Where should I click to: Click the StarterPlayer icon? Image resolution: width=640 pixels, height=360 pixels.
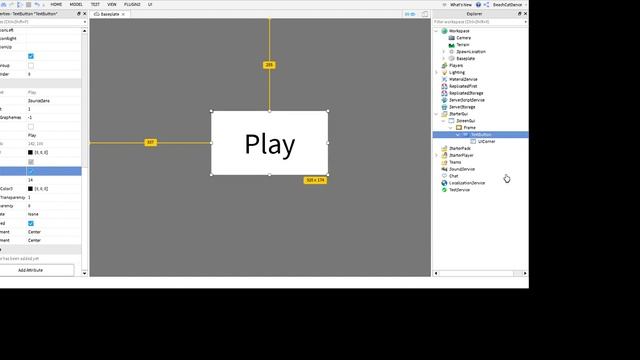coord(444,156)
